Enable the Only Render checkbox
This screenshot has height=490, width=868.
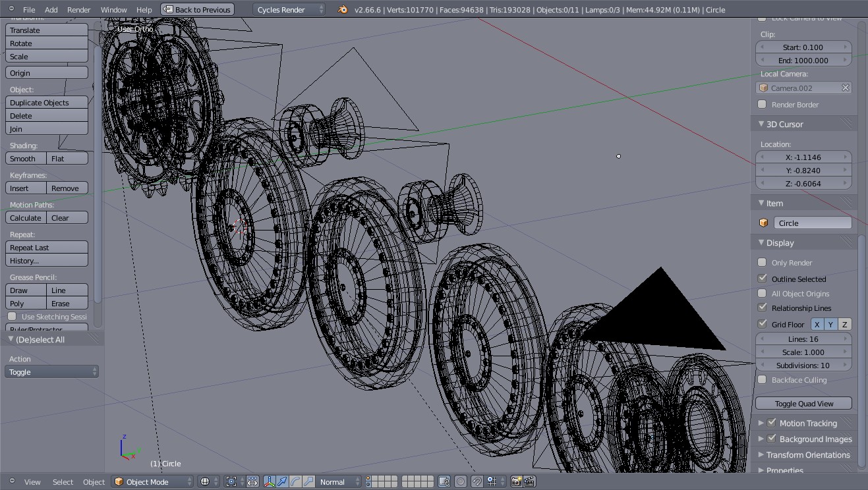762,262
